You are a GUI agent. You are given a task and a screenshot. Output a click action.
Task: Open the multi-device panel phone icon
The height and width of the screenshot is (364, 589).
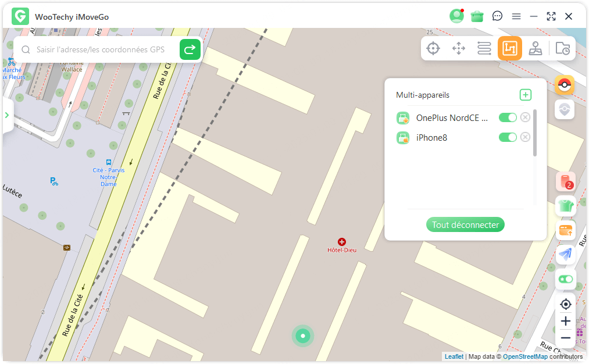click(x=565, y=182)
